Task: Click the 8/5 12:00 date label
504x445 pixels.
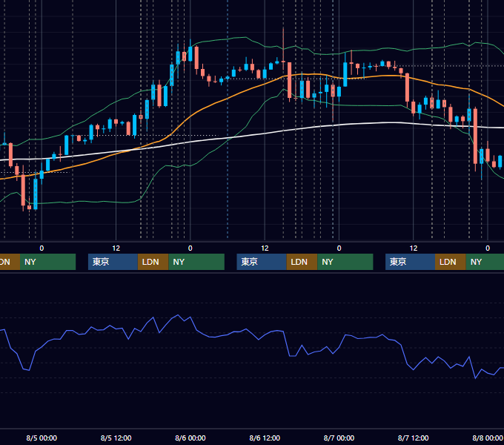Action: (116, 438)
